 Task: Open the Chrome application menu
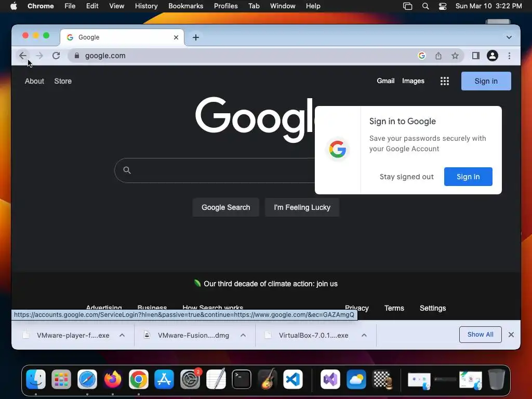pyautogui.click(x=41, y=6)
